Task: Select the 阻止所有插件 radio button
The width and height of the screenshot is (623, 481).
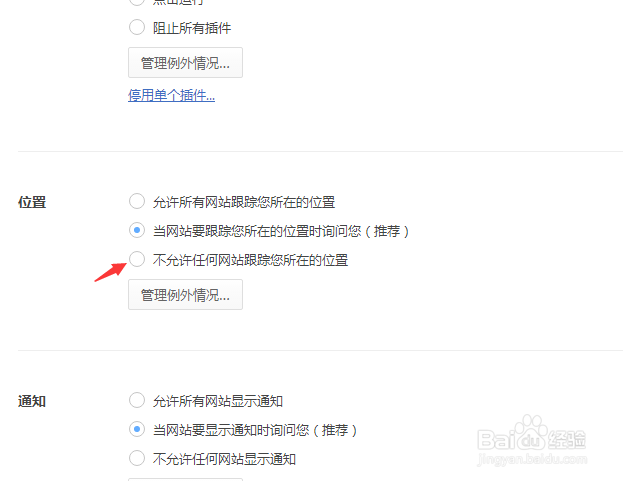Action: [137, 27]
